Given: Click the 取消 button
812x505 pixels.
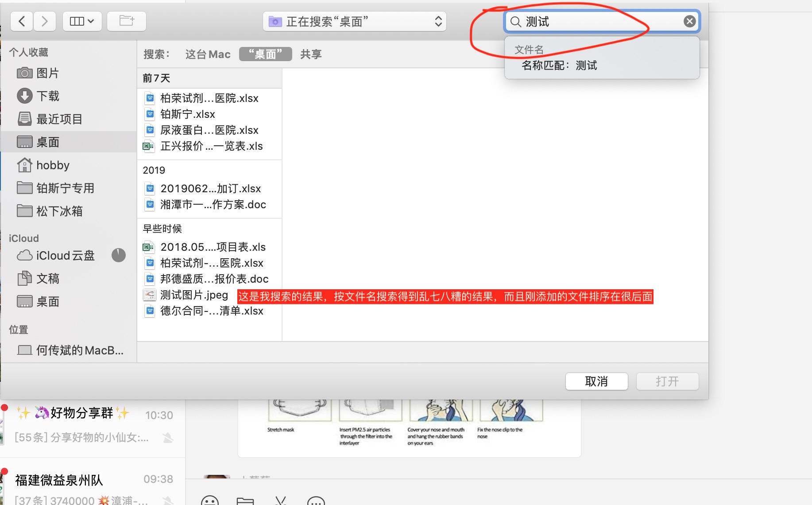Looking at the screenshot, I should (x=596, y=381).
